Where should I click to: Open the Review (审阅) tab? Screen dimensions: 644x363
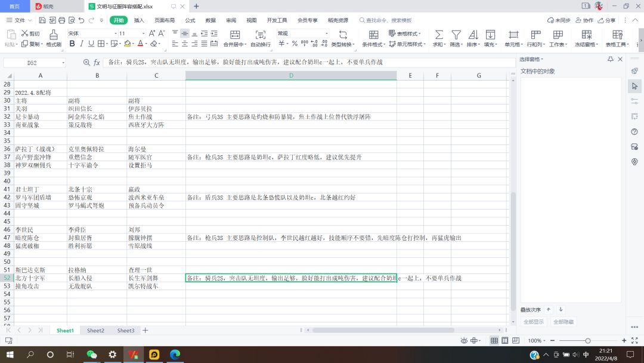click(231, 20)
